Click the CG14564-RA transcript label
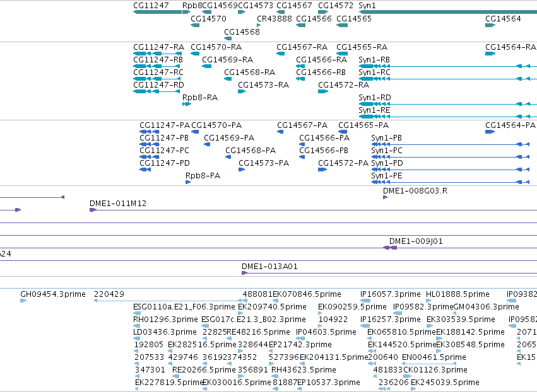Image resolution: width=537 pixels, height=392 pixels. pos(510,47)
